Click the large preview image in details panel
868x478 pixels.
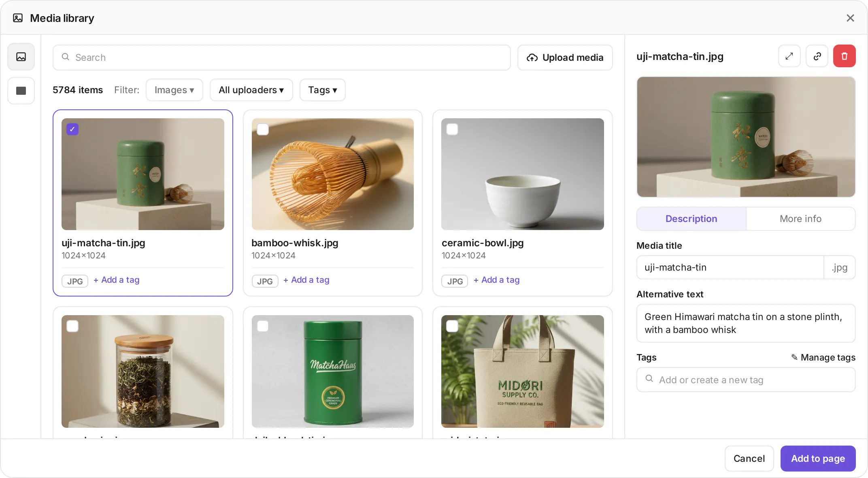tap(746, 137)
